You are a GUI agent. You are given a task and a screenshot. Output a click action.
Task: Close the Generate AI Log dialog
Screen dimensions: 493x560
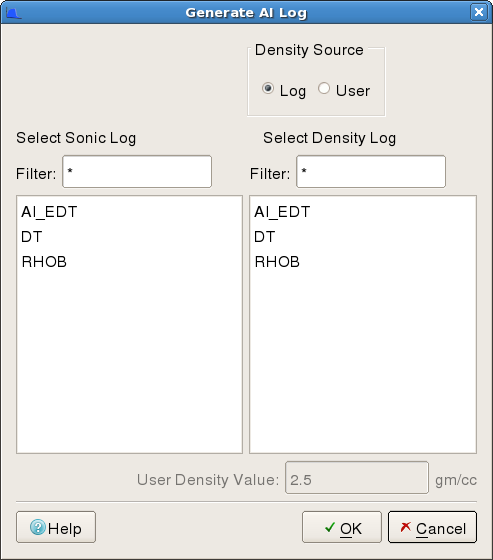[479, 12]
